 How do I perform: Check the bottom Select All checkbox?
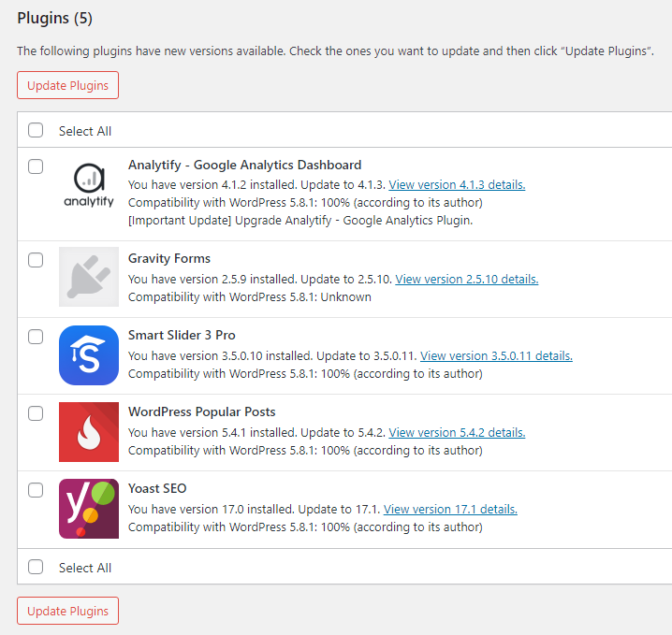point(36,567)
